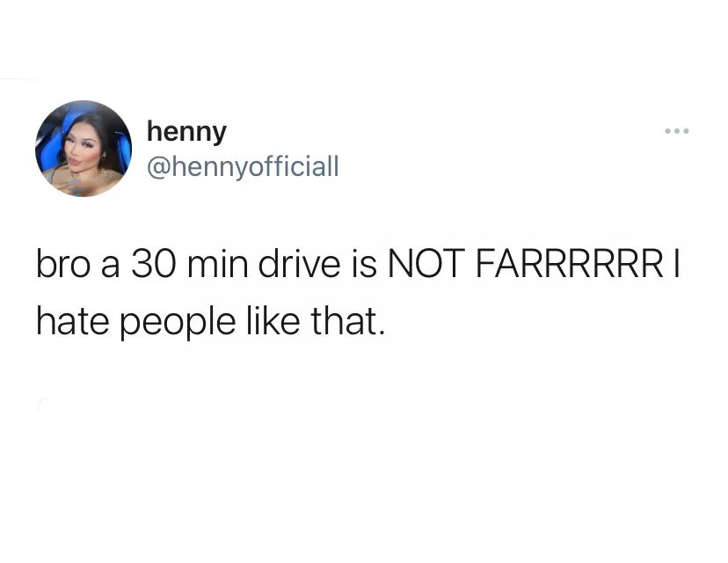The height and width of the screenshot is (563, 728).
Task: Open the henny display name profile link
Action: pyautogui.click(x=186, y=132)
